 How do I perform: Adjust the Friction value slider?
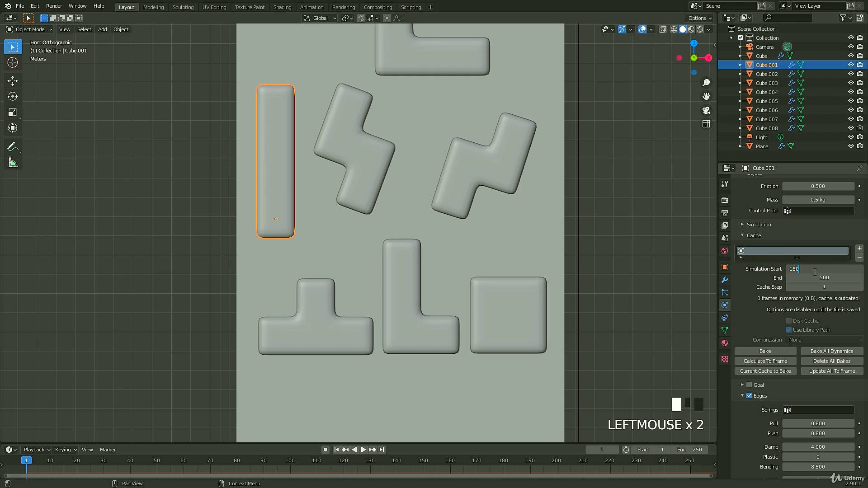(818, 186)
